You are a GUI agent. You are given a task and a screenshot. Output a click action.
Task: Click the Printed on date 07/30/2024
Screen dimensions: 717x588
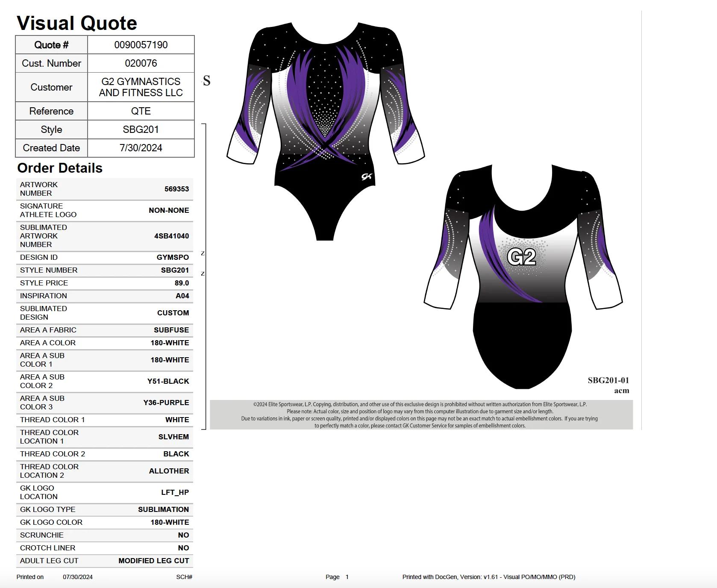(x=78, y=577)
